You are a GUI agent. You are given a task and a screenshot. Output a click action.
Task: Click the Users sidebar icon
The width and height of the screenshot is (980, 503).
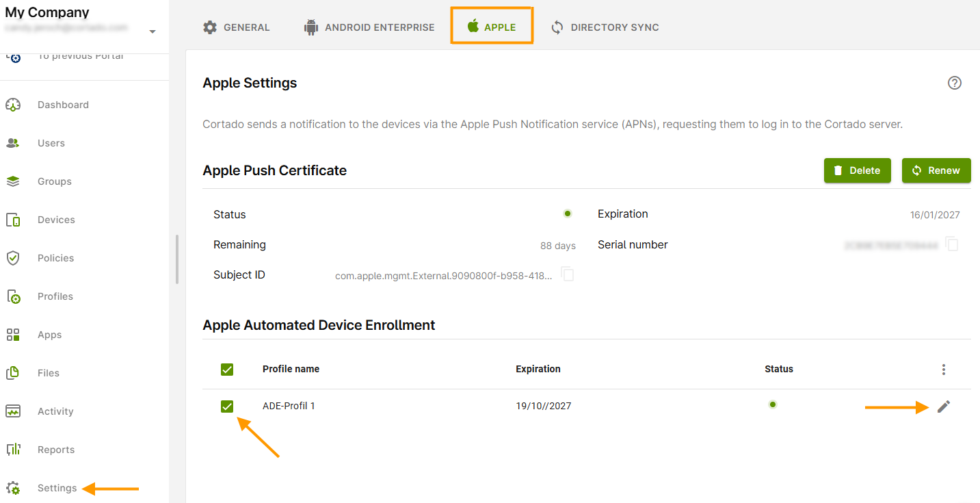coord(13,143)
